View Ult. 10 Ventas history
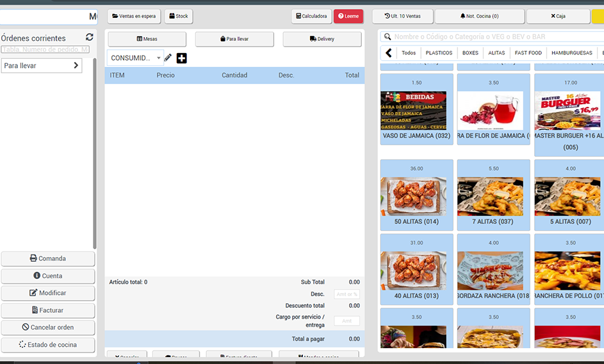 point(402,16)
